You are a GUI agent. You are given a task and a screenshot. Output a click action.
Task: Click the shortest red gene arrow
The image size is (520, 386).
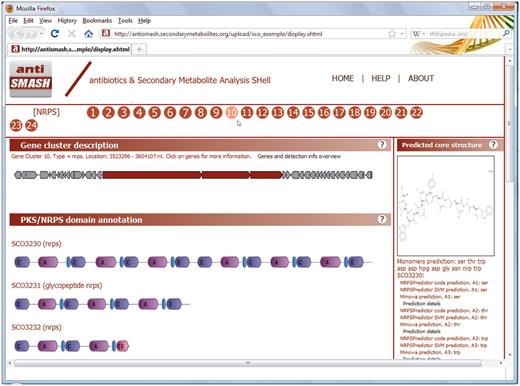tap(266, 175)
